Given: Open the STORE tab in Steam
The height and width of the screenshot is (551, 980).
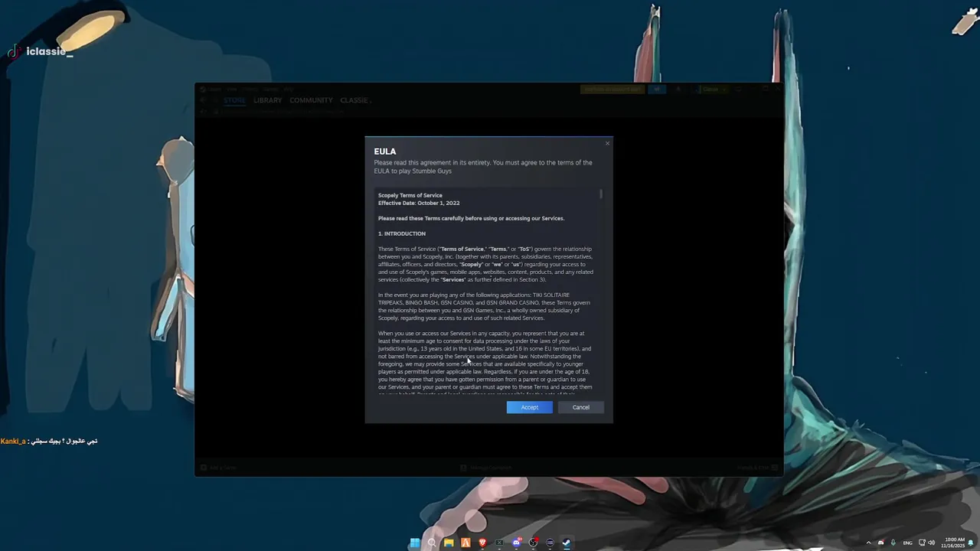Looking at the screenshot, I should 234,100.
